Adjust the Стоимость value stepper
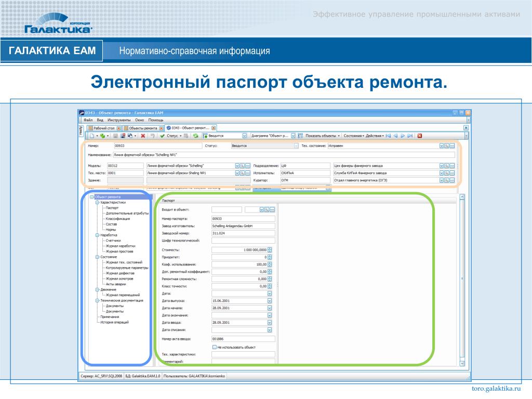 point(270,250)
